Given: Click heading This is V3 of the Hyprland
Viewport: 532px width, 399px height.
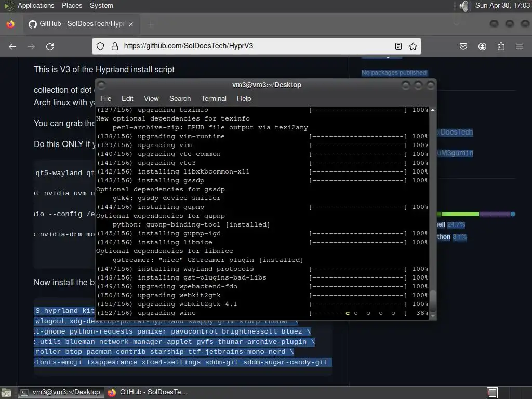Looking at the screenshot, I should coord(104,69).
